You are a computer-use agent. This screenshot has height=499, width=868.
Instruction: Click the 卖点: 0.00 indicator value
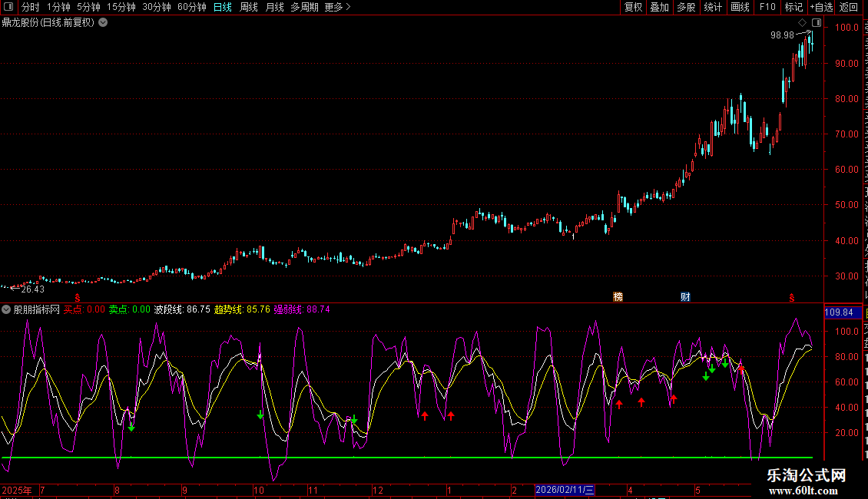(130, 309)
